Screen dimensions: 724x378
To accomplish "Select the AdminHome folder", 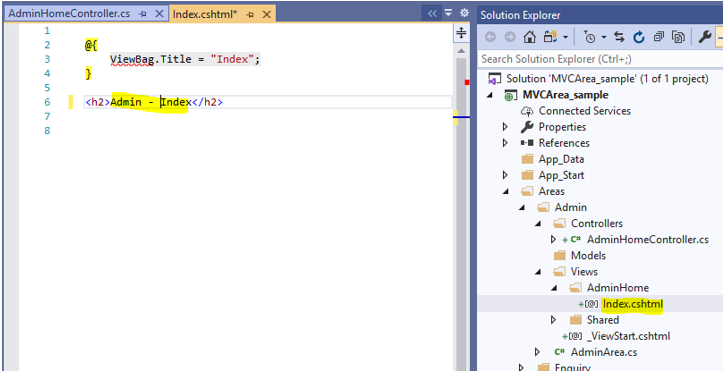I will (617, 288).
